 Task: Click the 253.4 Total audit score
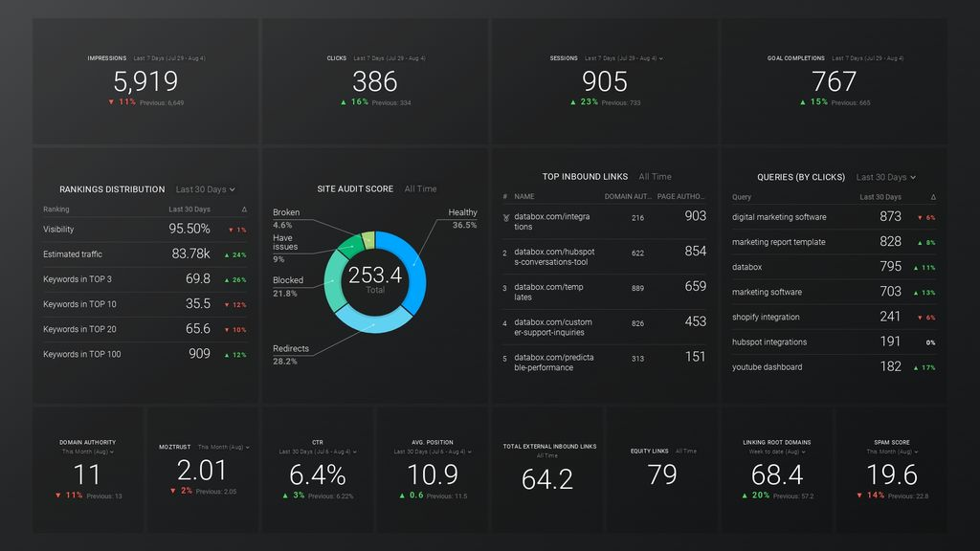coord(375,275)
